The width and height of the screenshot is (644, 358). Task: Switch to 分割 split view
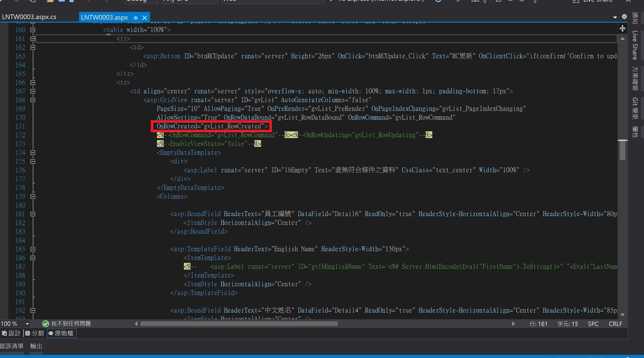click(x=35, y=333)
